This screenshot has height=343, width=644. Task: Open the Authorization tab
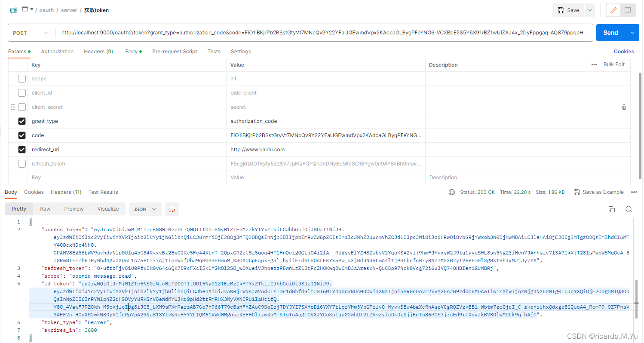(x=57, y=52)
